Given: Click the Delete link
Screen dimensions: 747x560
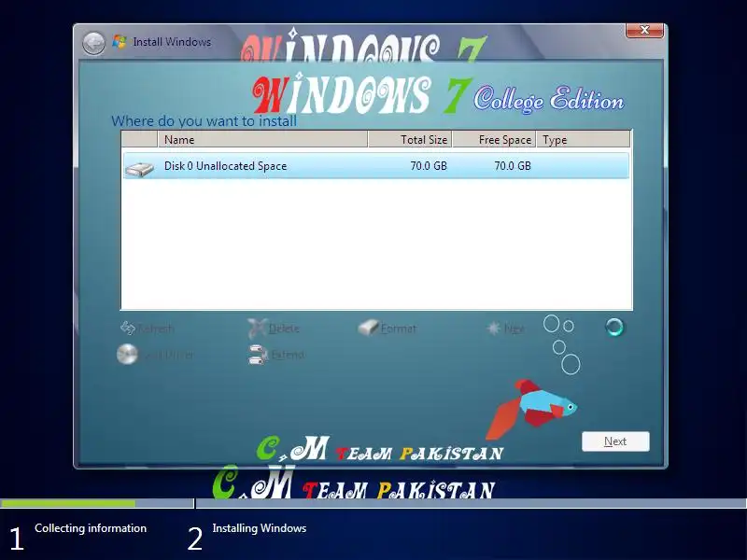Looking at the screenshot, I should tap(284, 329).
